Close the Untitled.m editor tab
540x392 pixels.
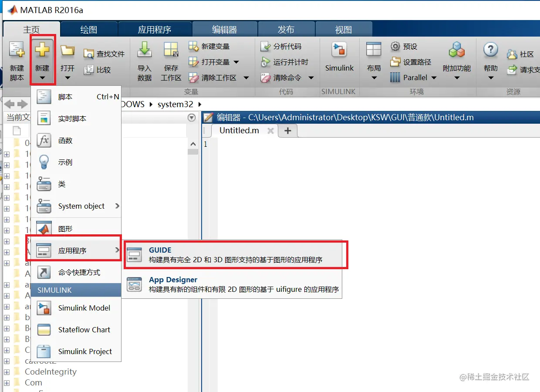coord(270,131)
